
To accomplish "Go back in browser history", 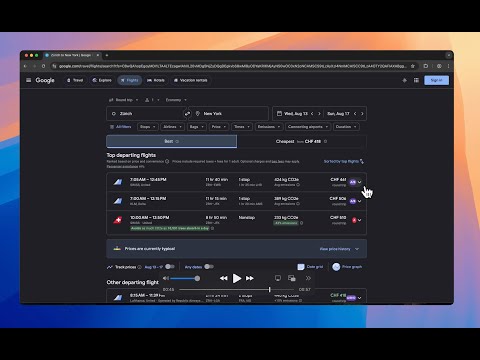I will [25, 66].
